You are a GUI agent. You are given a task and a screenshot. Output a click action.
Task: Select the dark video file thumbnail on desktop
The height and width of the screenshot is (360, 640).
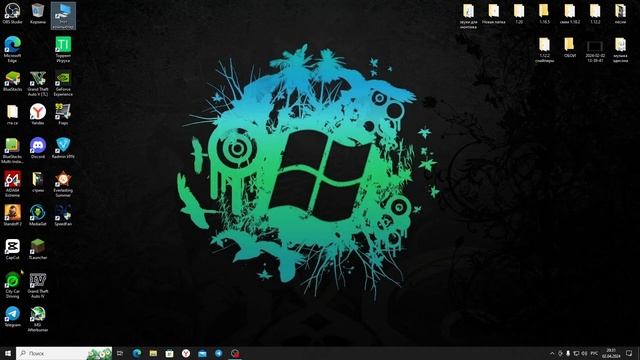(x=595, y=50)
